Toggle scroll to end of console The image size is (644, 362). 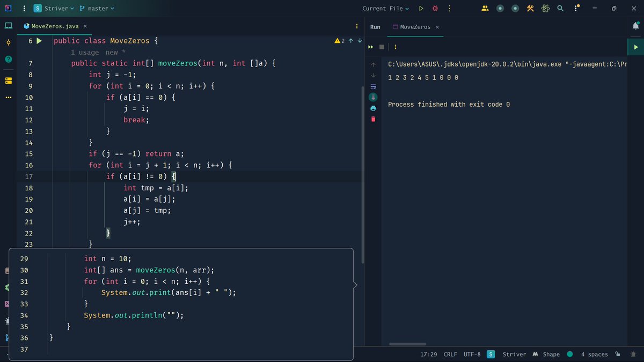click(x=374, y=97)
